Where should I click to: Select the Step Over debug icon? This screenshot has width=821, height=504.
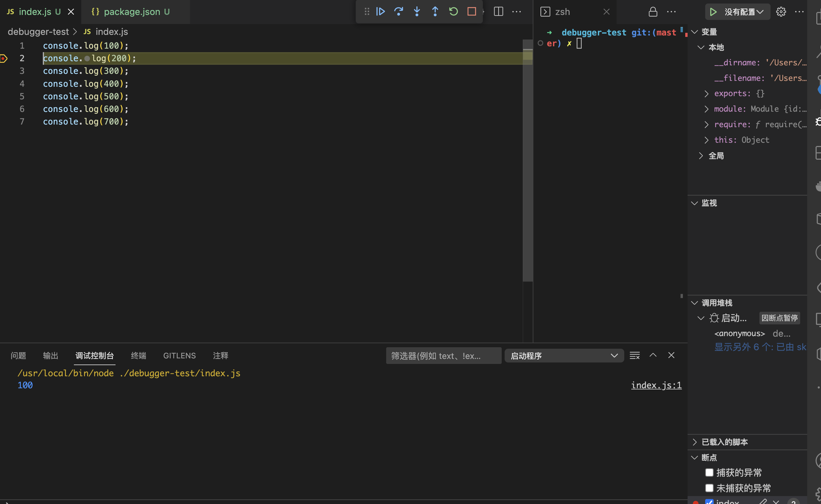coord(399,12)
